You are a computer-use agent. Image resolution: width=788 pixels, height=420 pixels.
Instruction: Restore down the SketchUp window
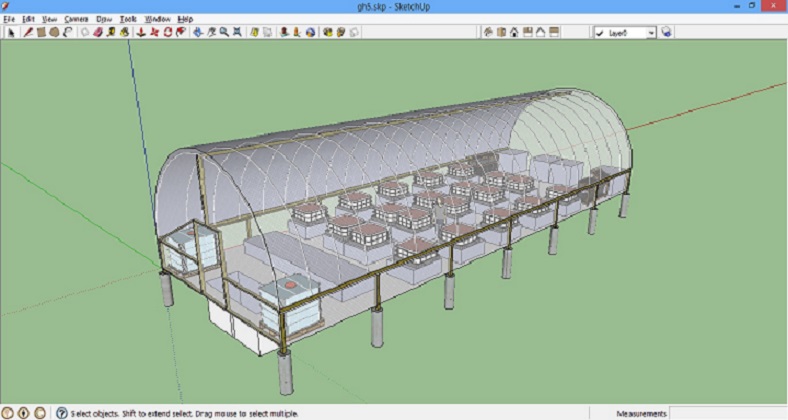(x=752, y=6)
